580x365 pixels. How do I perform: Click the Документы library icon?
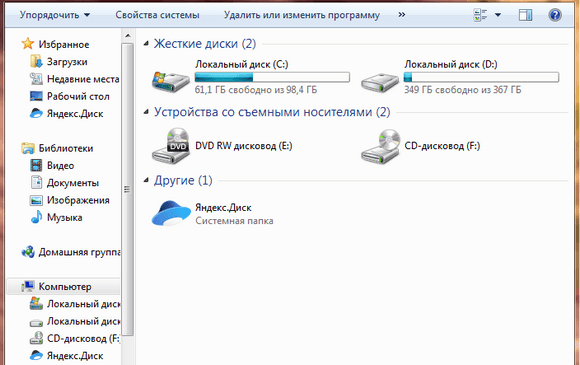click(36, 183)
